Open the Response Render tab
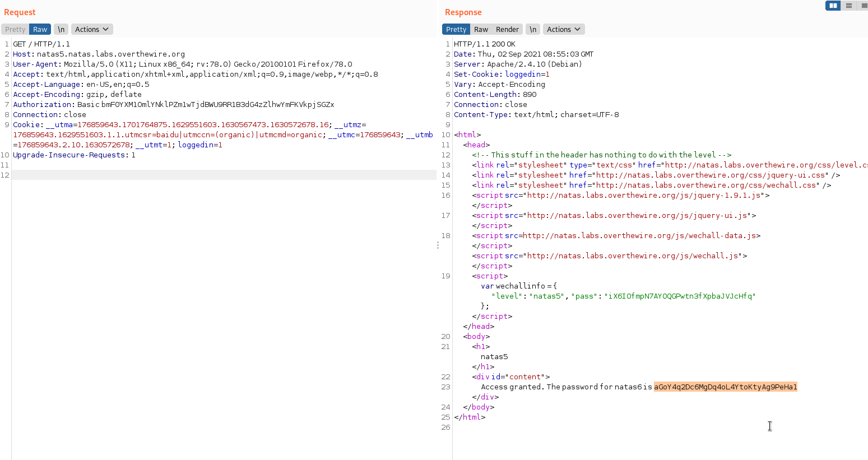Screen dimensions: 868x460 point(507,29)
